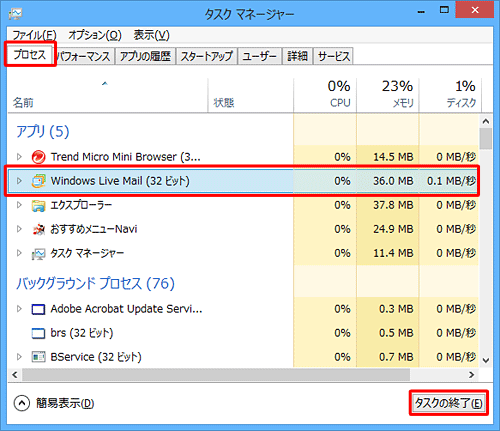The height and width of the screenshot is (431, 500).
Task: Click the 0.3 MB memory value
Action: point(396,309)
